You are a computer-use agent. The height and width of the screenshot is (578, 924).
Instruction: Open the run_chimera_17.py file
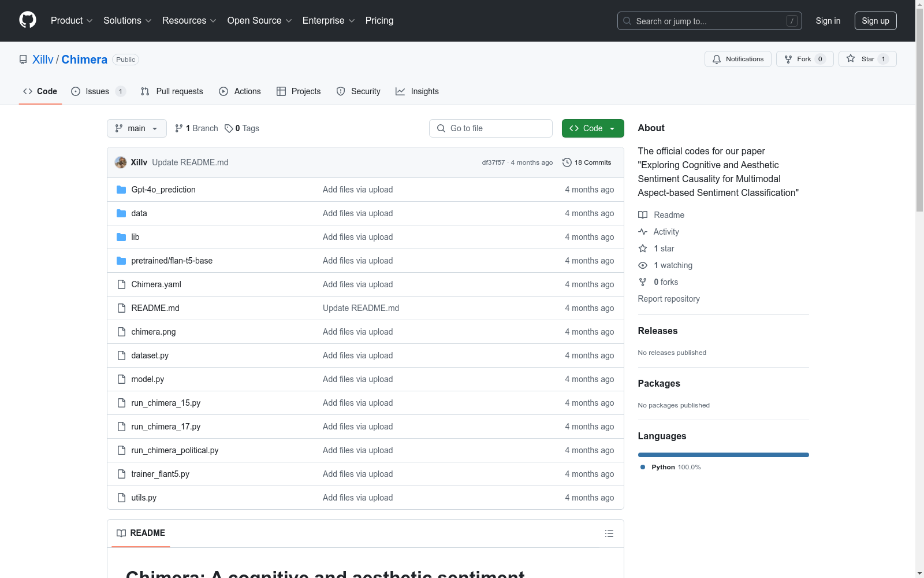point(166,427)
